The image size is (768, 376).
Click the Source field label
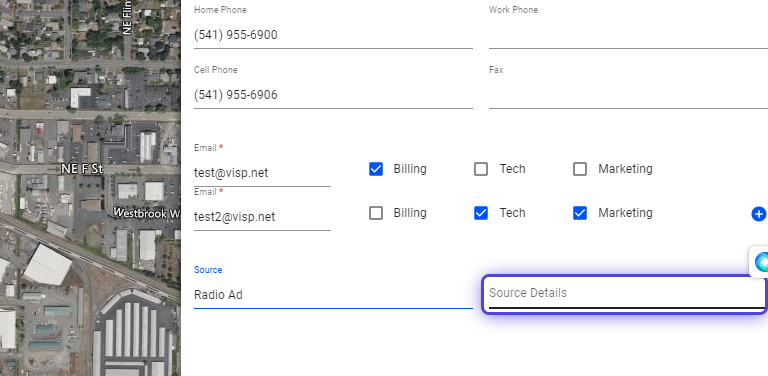coord(208,270)
